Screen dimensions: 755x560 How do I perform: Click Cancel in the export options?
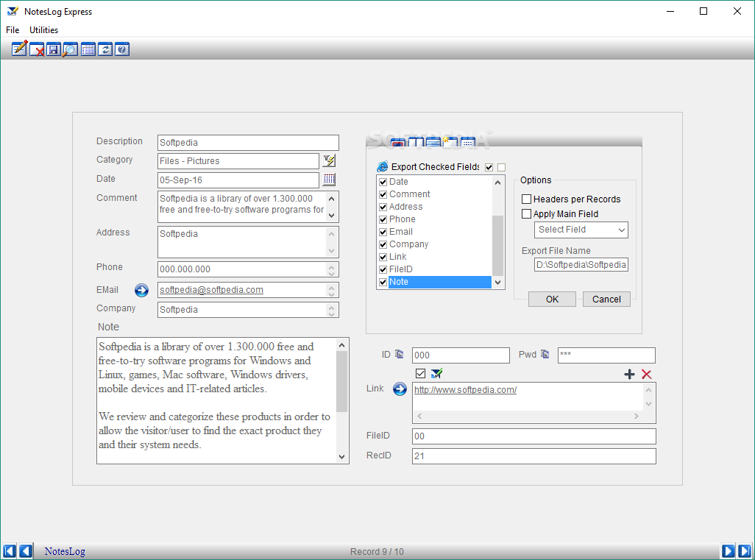tap(606, 299)
